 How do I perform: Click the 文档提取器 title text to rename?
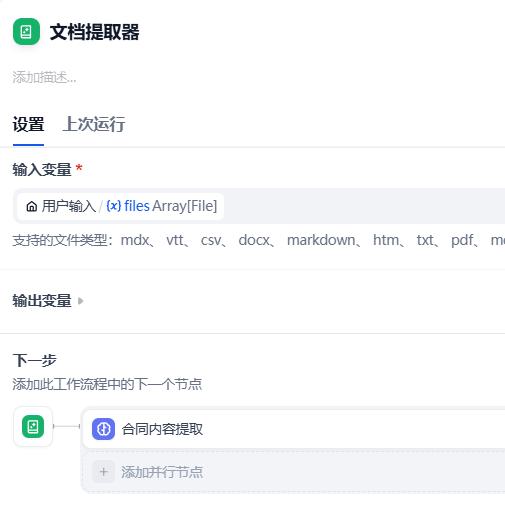[x=94, y=32]
